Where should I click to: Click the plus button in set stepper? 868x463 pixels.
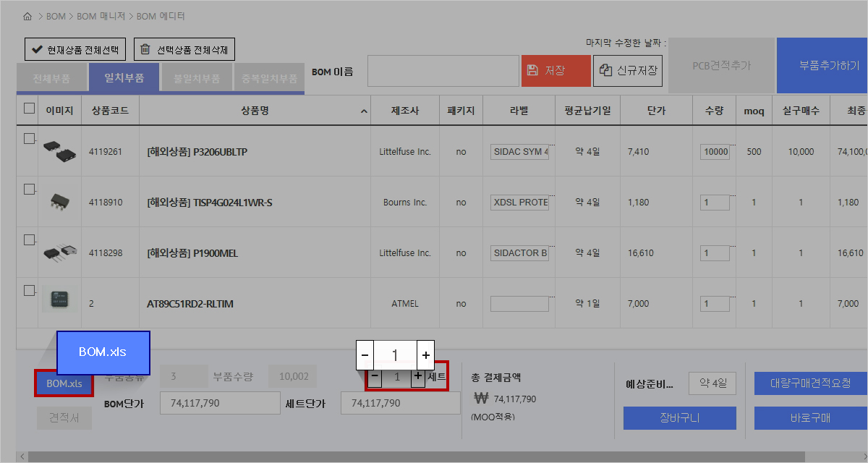418,377
